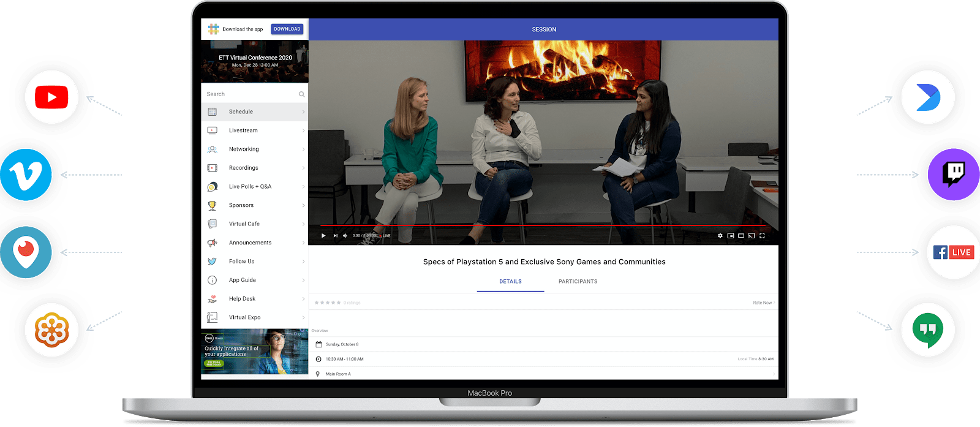The width and height of the screenshot is (980, 427).
Task: Expand the Live Polls + Q&A chevron
Action: pos(303,187)
